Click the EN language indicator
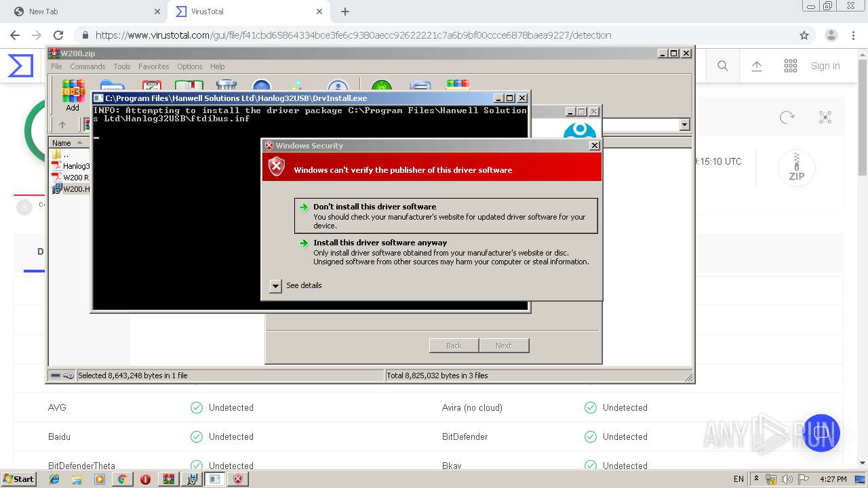The image size is (868, 488). pos(738,479)
